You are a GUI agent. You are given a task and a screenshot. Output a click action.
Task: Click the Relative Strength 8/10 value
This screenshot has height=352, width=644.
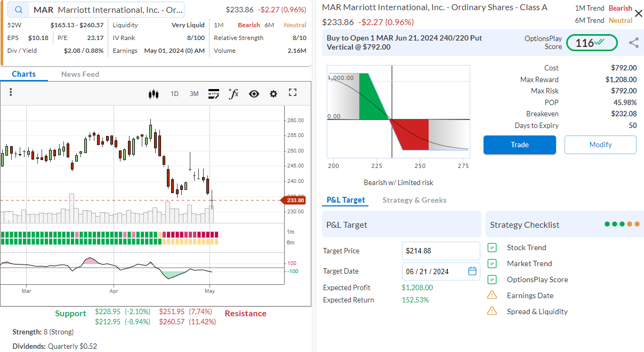300,38
